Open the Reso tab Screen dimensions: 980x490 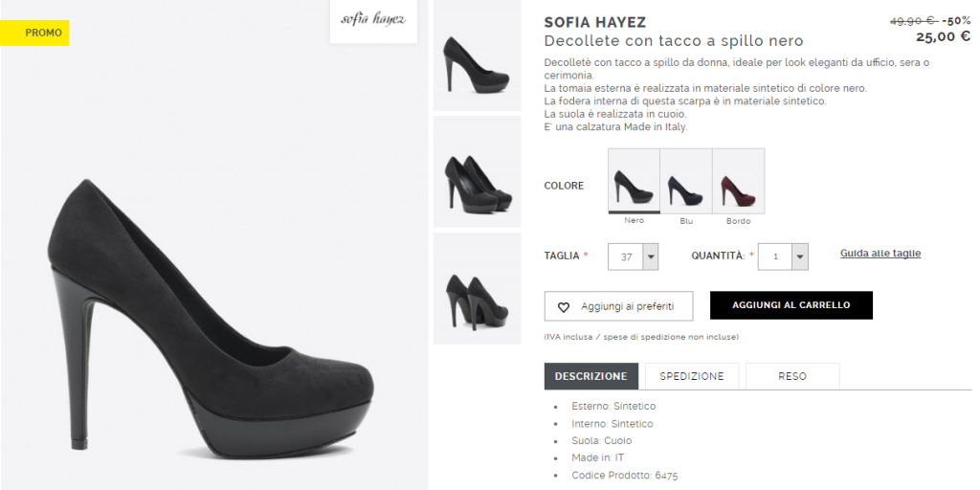(x=792, y=376)
